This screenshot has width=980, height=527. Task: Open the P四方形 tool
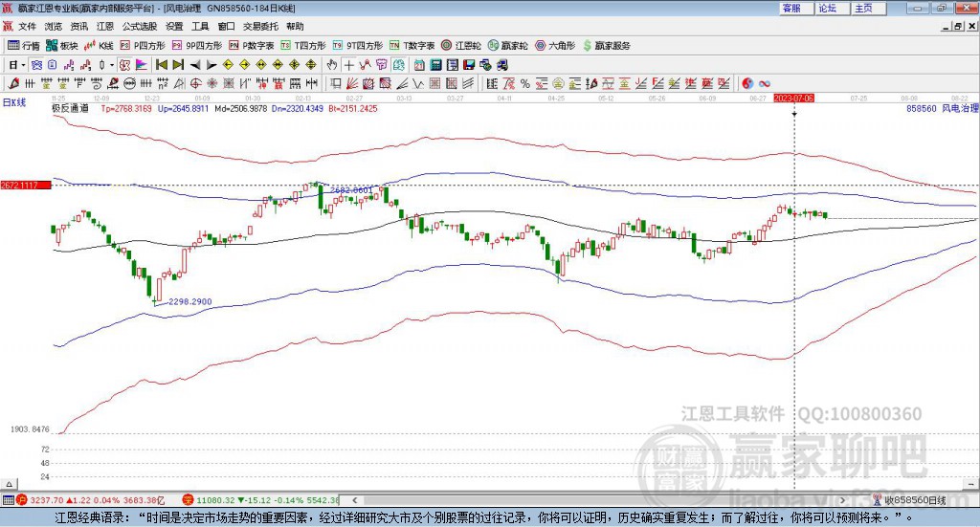point(143,46)
